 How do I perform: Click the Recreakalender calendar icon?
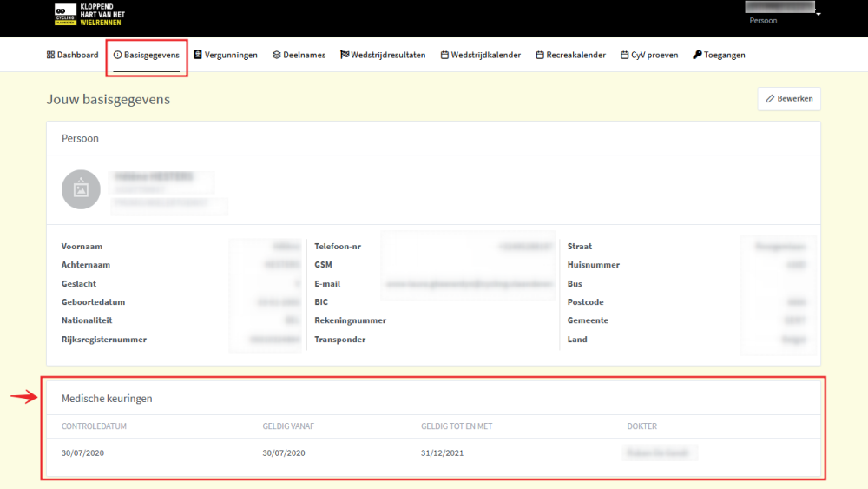(x=540, y=55)
